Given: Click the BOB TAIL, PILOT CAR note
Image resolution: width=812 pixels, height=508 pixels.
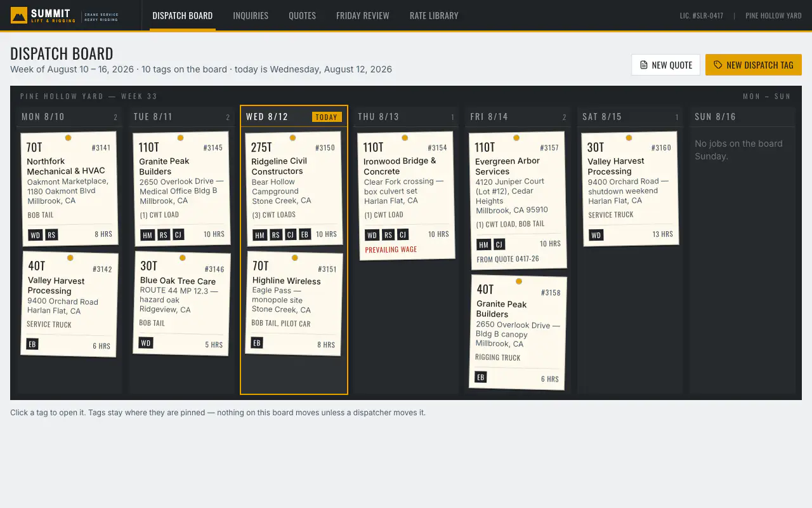Looking at the screenshot, I should tap(281, 323).
